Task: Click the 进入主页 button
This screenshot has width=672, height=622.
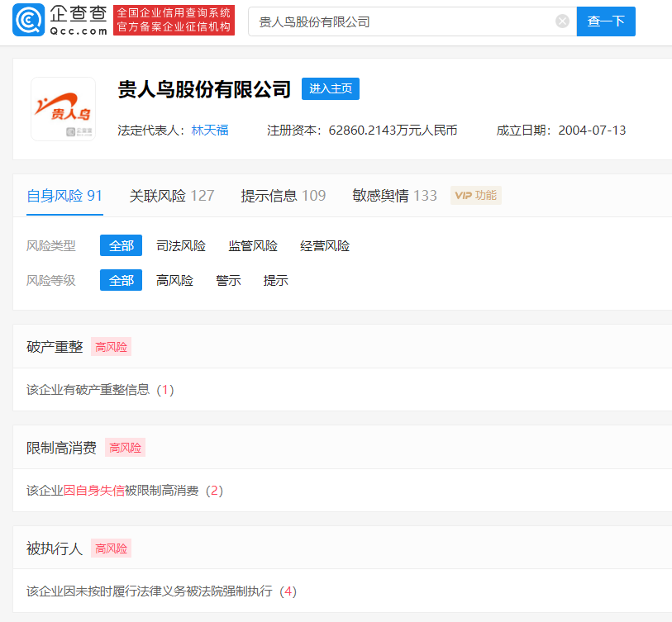Action: (331, 88)
